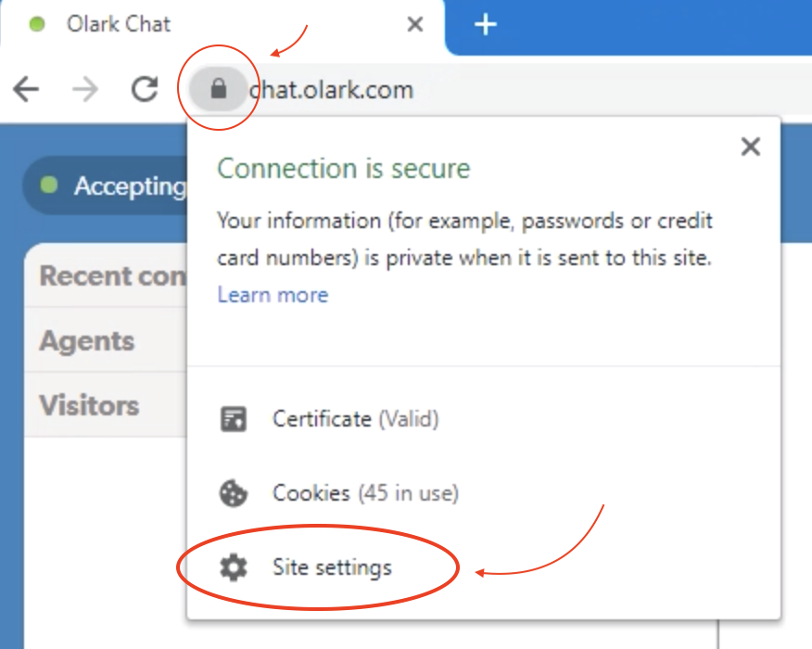This screenshot has width=812, height=649.
Task: Click the lock icon in address bar
Action: [219, 89]
